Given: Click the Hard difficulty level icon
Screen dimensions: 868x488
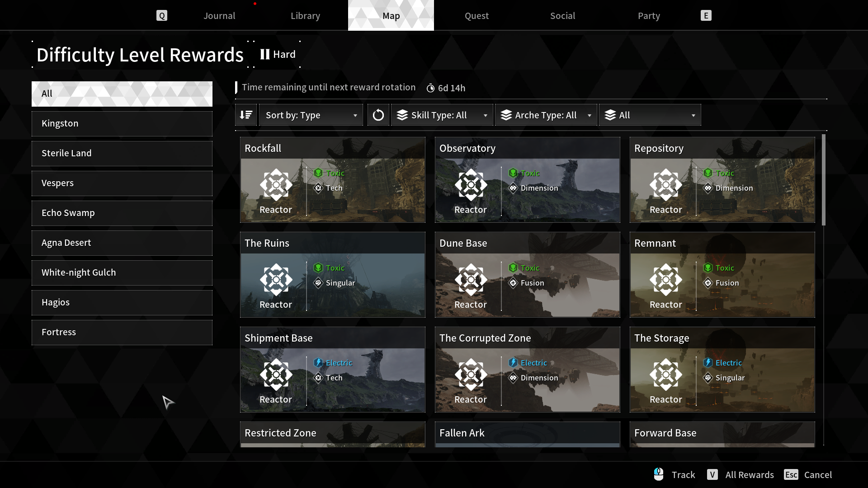Looking at the screenshot, I should (x=265, y=54).
